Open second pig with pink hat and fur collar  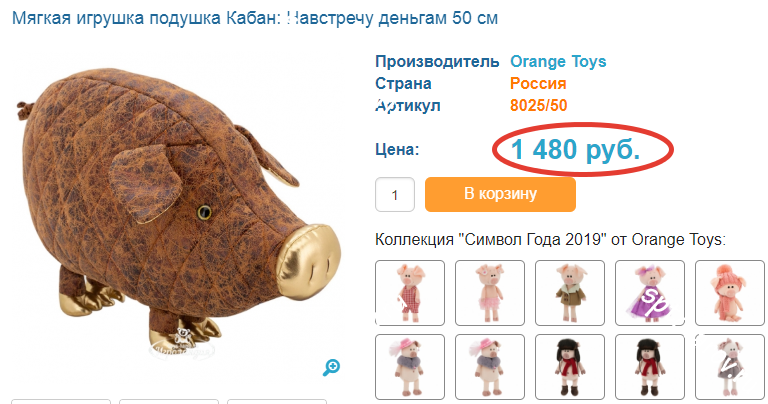(x=490, y=367)
